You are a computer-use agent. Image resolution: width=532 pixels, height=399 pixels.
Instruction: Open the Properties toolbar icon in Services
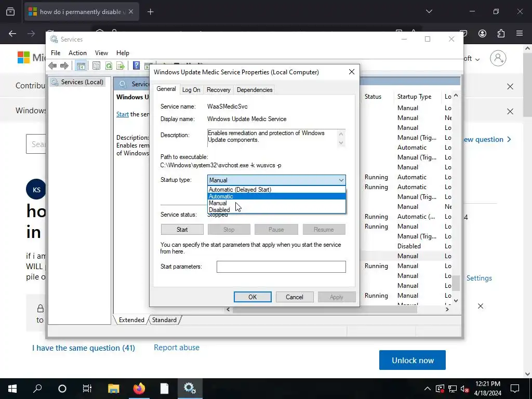pyautogui.click(x=96, y=65)
